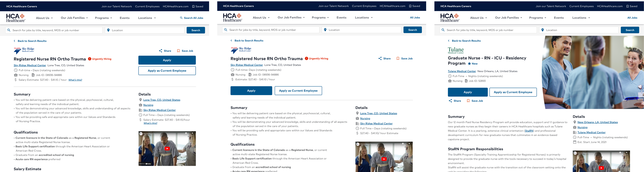Click the Apply button on the Tulane job page
This screenshot has width=644, height=172.
[x=468, y=92]
